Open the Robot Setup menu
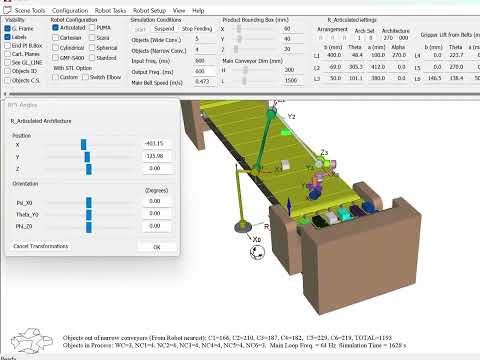 tap(149, 11)
